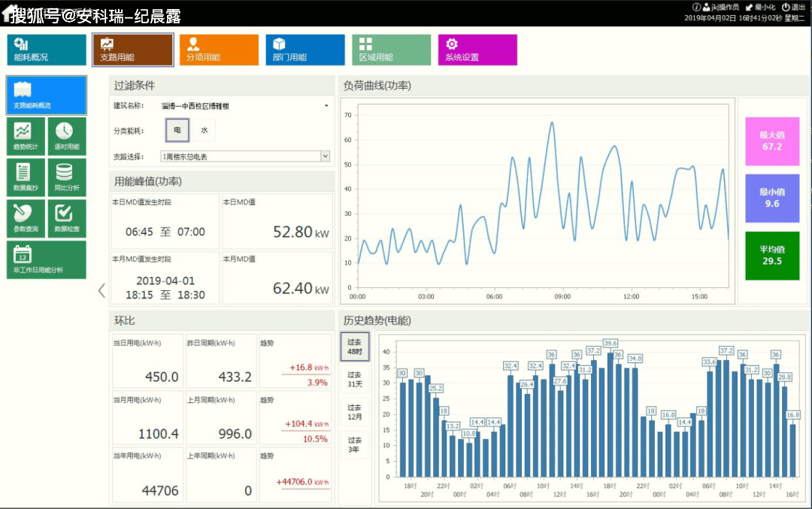Select 电 electricity energy type

click(x=177, y=130)
